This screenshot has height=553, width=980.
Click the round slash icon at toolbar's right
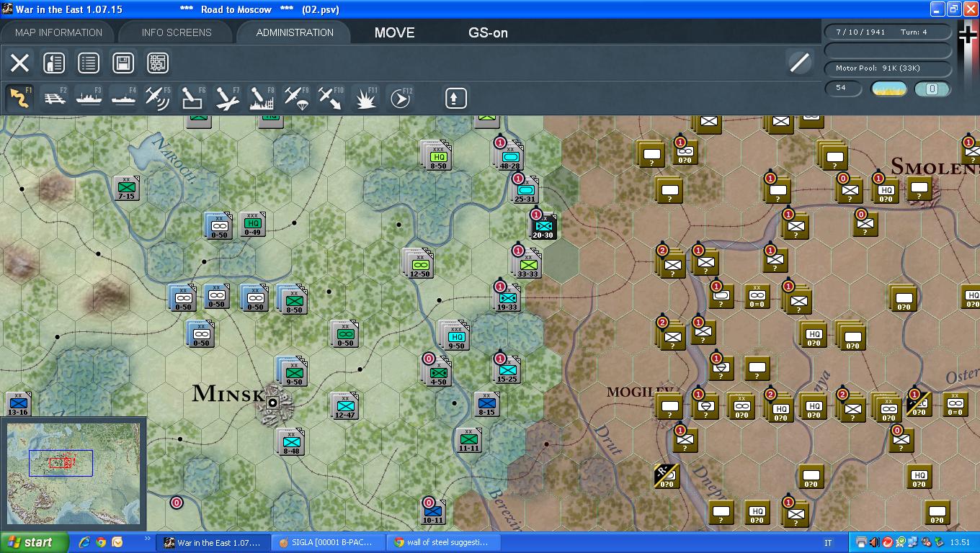click(x=800, y=63)
